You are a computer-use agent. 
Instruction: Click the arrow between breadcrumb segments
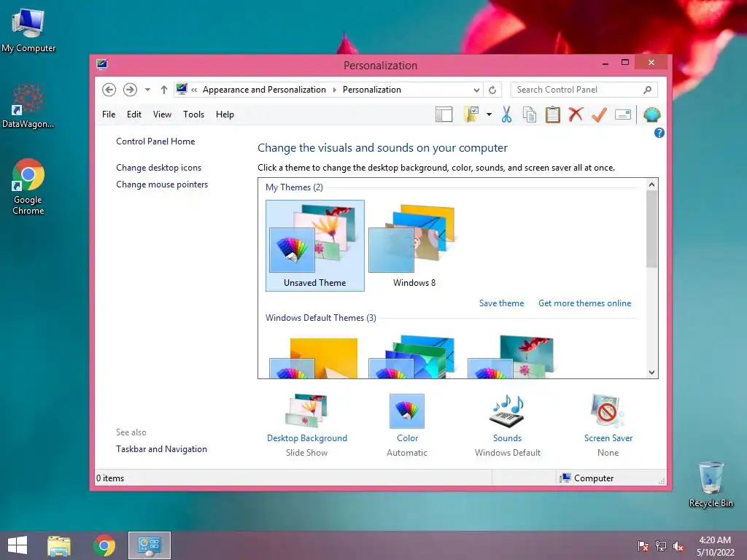pyautogui.click(x=334, y=90)
